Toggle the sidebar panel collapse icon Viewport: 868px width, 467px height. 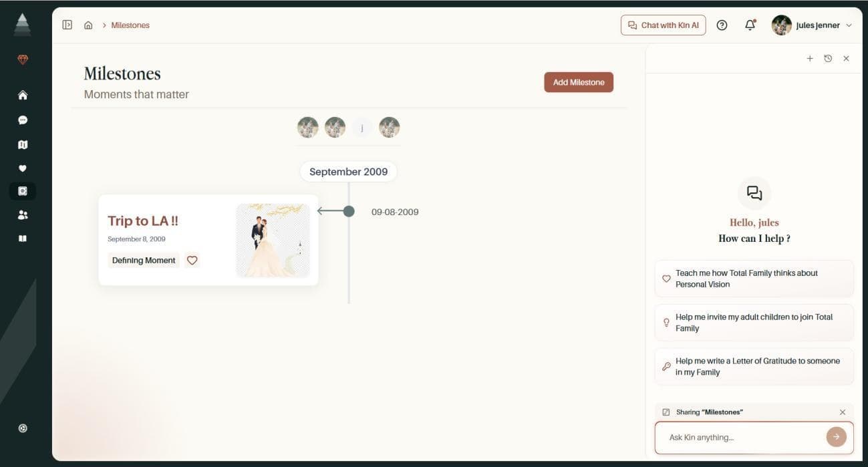(x=67, y=25)
